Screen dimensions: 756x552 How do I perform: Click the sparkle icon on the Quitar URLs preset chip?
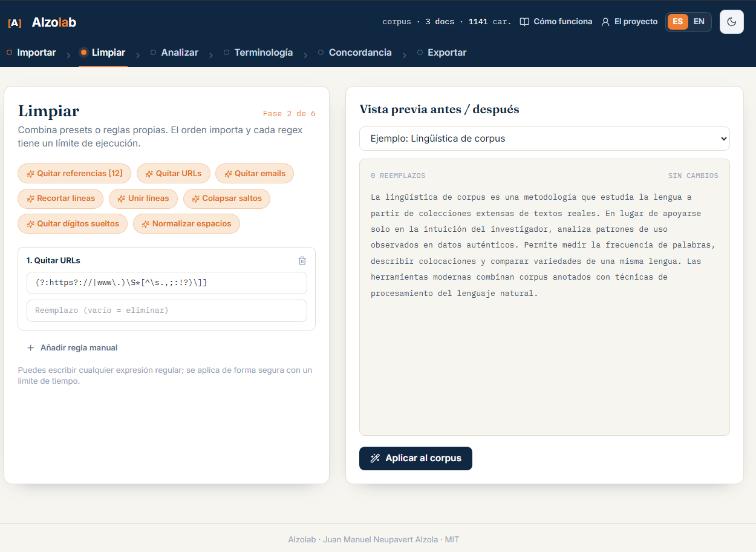(x=149, y=174)
